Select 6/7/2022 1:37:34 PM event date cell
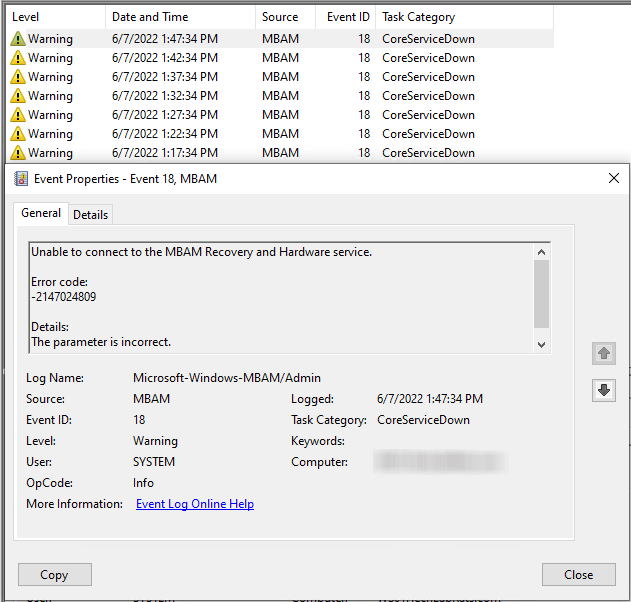The height and width of the screenshot is (602, 631). (165, 76)
